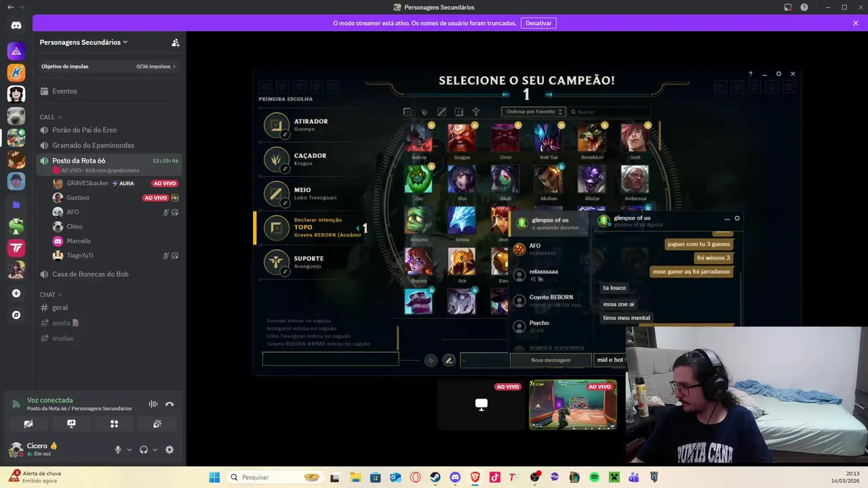The width and height of the screenshot is (868, 488).
Task: Select Renekton champion portrait
Action: click(592, 138)
